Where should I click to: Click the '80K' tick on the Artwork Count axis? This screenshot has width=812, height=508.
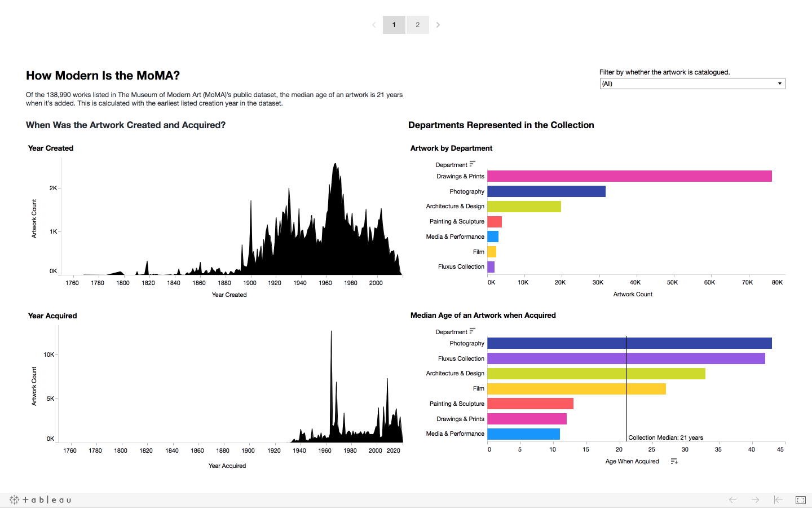[777, 282]
